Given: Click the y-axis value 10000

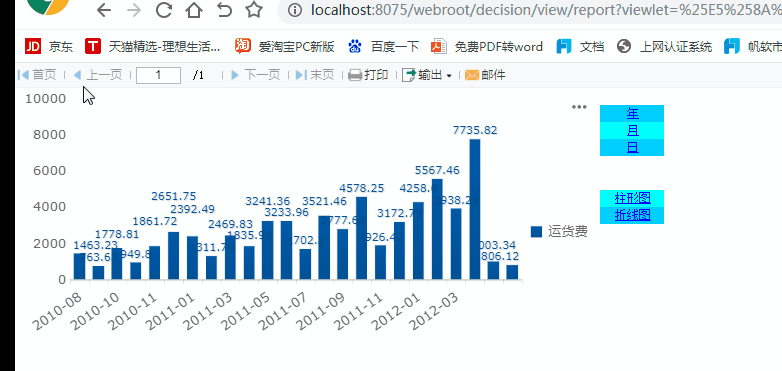Looking at the screenshot, I should pyautogui.click(x=45, y=98).
